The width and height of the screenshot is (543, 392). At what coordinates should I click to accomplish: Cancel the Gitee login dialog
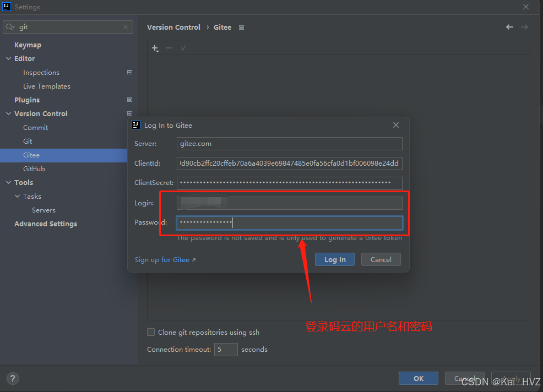point(381,259)
